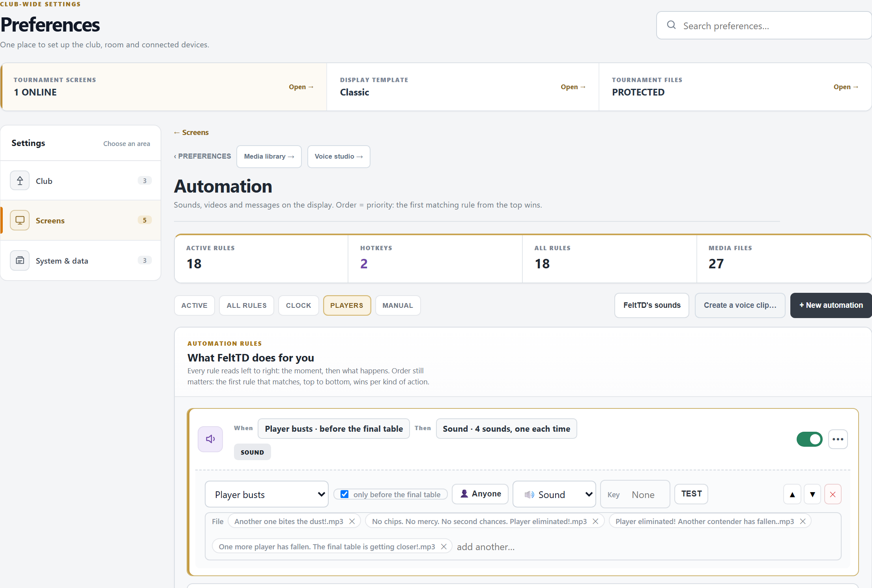Click the 'Sound · 4 sounds, one each time' chip
Image resolution: width=872 pixels, height=588 pixels.
click(506, 429)
